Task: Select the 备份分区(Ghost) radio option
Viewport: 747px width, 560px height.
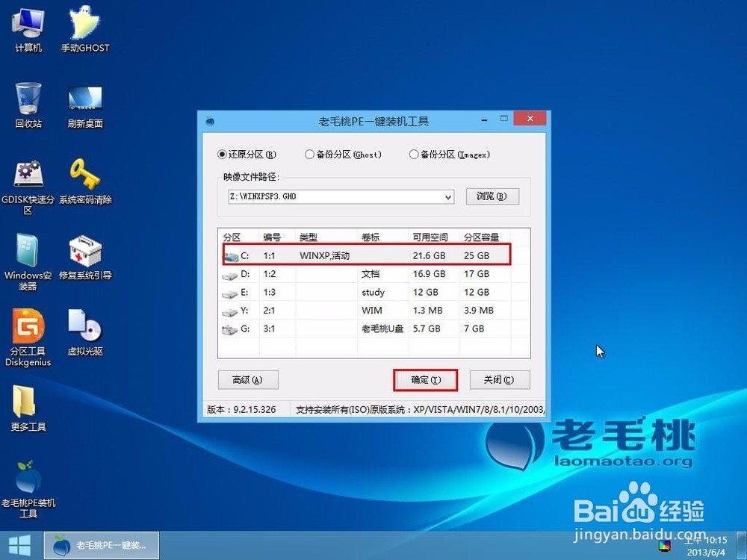Action: click(308, 155)
